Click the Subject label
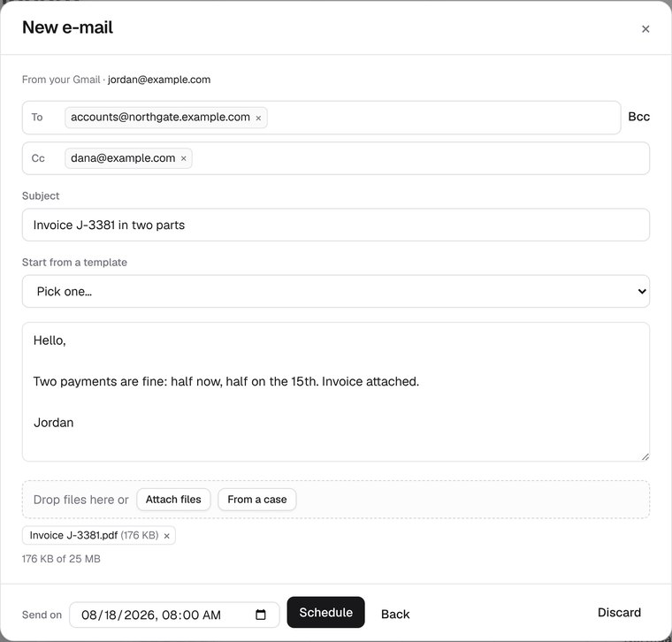The height and width of the screenshot is (642, 672). 41,195
